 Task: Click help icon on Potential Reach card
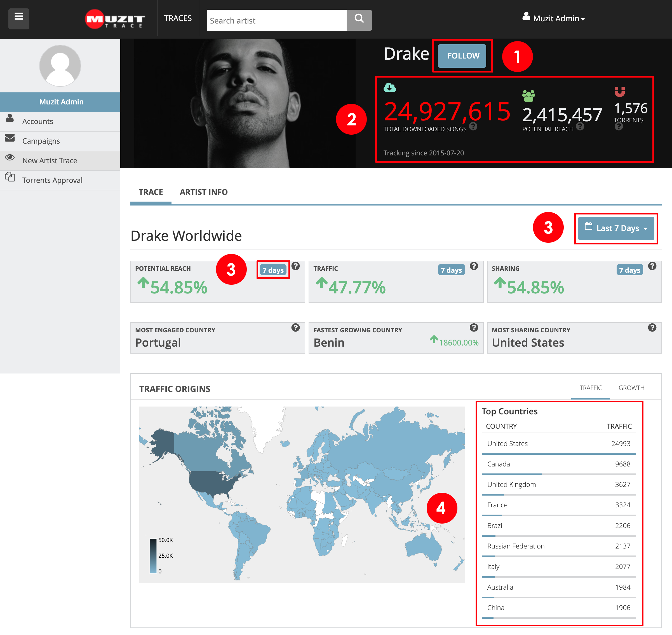pos(296,266)
